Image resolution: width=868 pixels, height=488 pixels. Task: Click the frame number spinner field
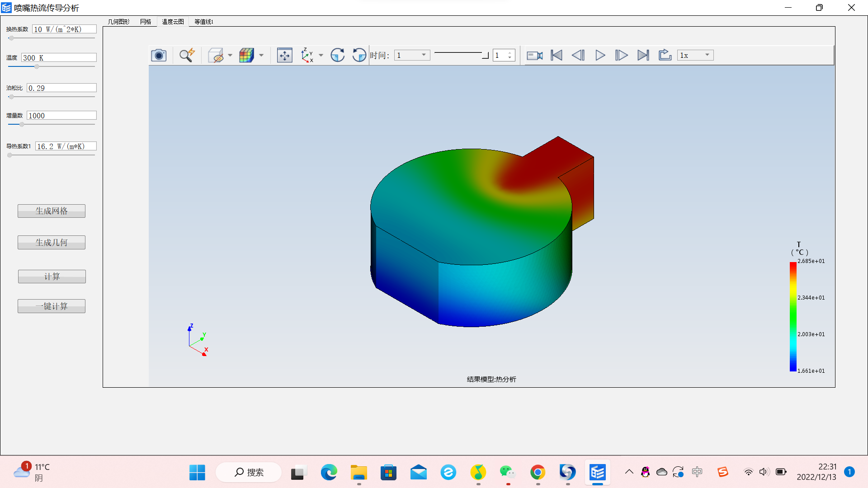click(504, 55)
